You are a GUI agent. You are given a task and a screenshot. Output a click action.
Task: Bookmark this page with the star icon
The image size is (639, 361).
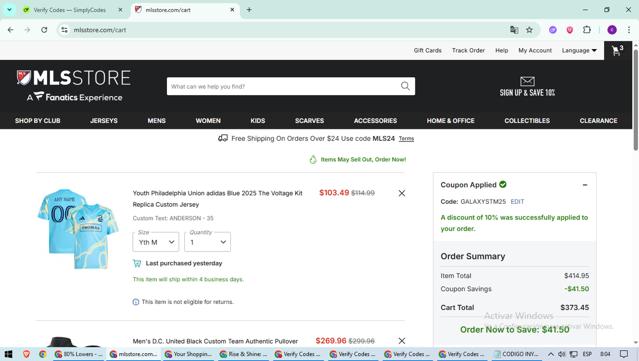529,30
